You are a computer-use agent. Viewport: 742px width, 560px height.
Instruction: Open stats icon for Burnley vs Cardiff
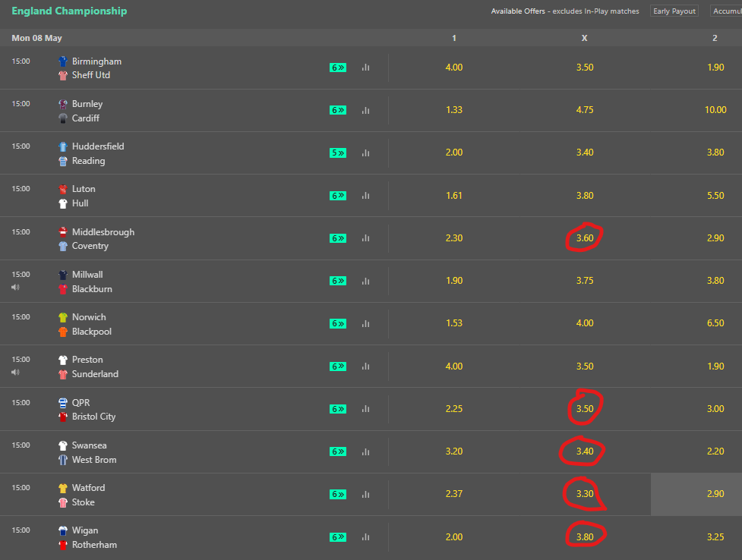pos(365,110)
